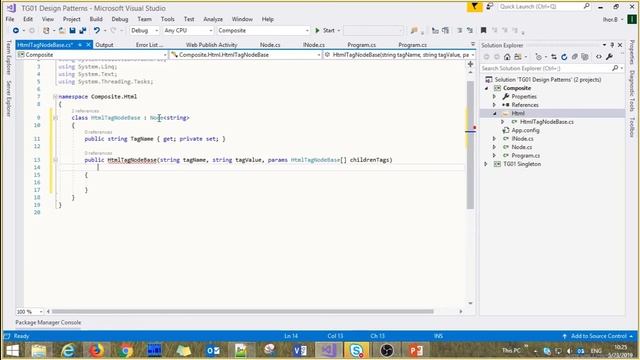Image resolution: width=640 pixels, height=360 pixels.
Task: Collapse the Composite project node
Action: (x=486, y=88)
